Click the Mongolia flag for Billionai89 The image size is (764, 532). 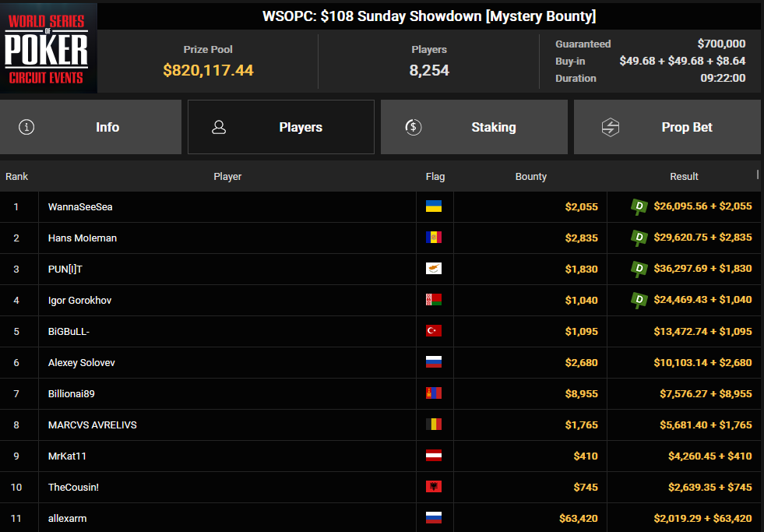[x=434, y=393]
